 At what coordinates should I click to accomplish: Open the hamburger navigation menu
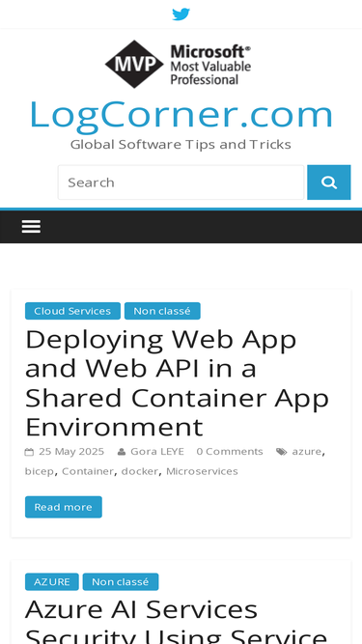click(x=31, y=226)
